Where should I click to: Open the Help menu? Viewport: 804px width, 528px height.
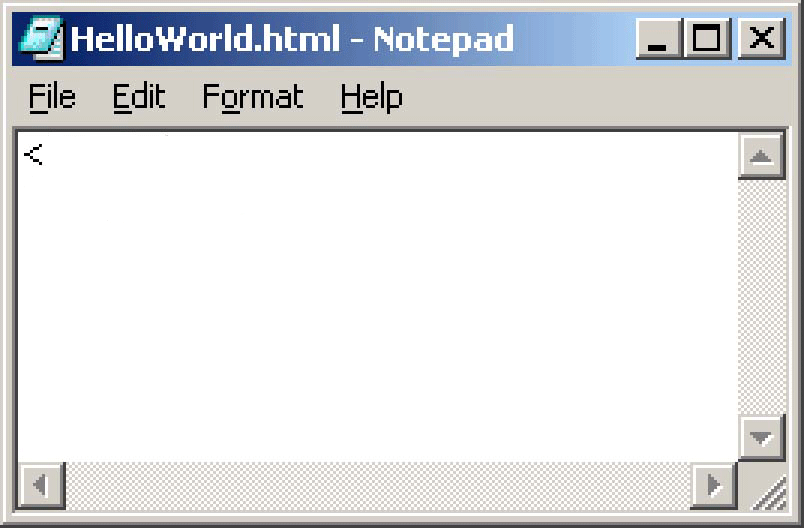click(372, 97)
